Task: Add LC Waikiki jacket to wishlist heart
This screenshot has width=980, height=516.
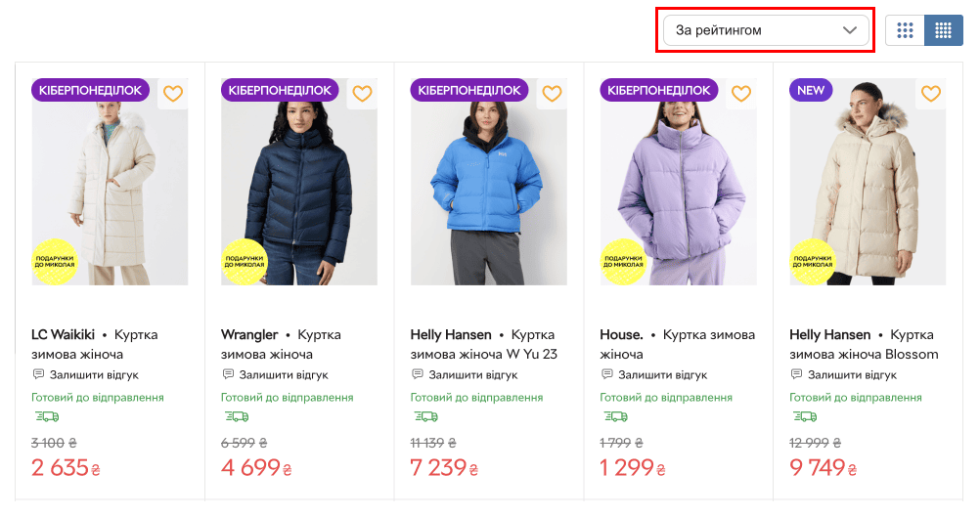Action: tap(173, 94)
